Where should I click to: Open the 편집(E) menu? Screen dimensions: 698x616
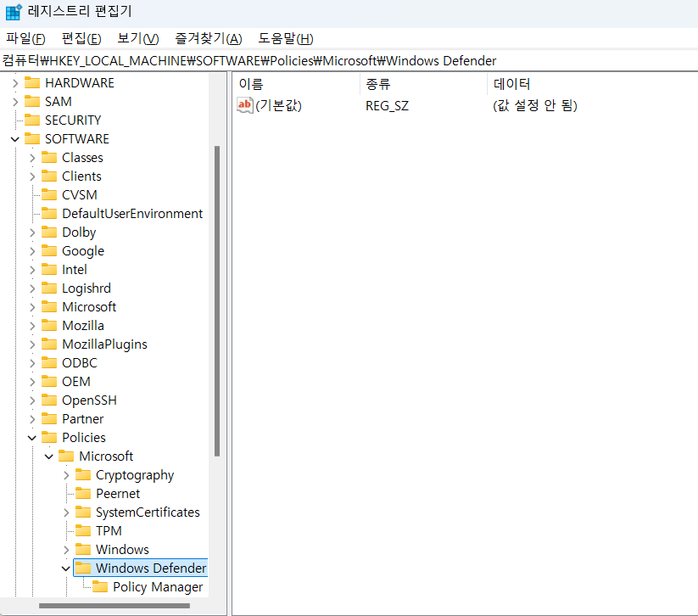81,39
